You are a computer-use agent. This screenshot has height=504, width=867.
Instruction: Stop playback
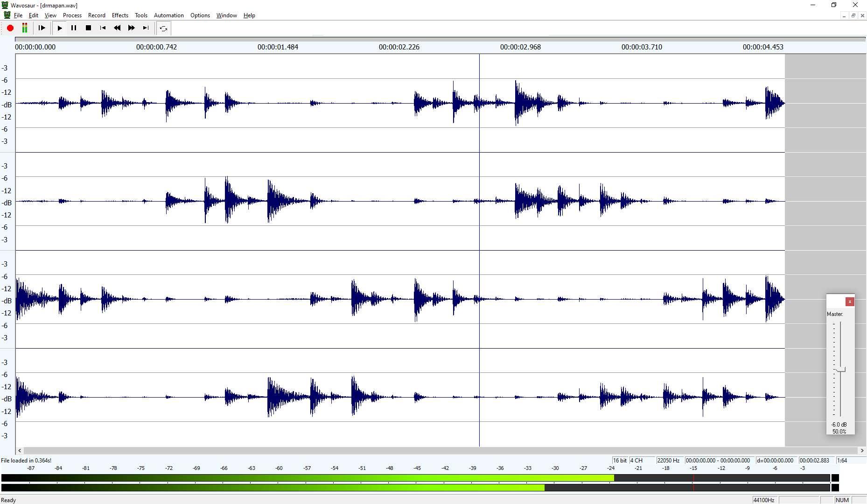click(x=88, y=28)
